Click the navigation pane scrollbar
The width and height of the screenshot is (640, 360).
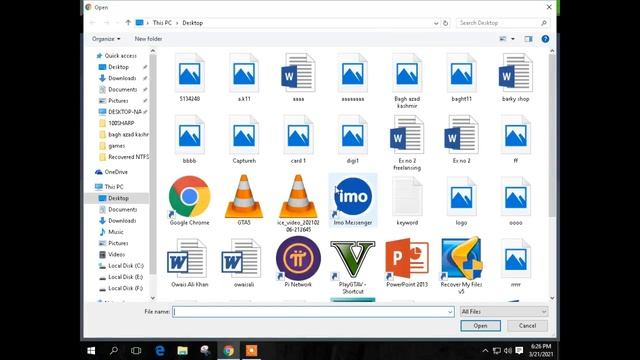tap(153, 163)
